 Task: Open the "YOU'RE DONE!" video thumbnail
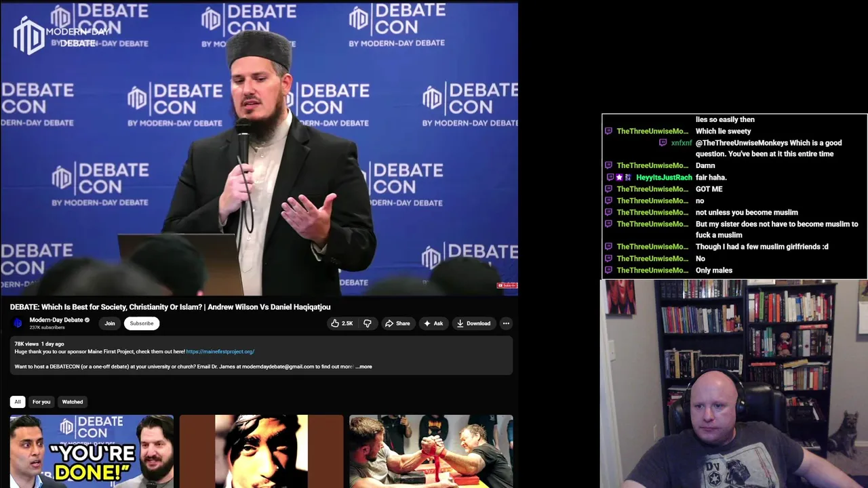(x=92, y=451)
